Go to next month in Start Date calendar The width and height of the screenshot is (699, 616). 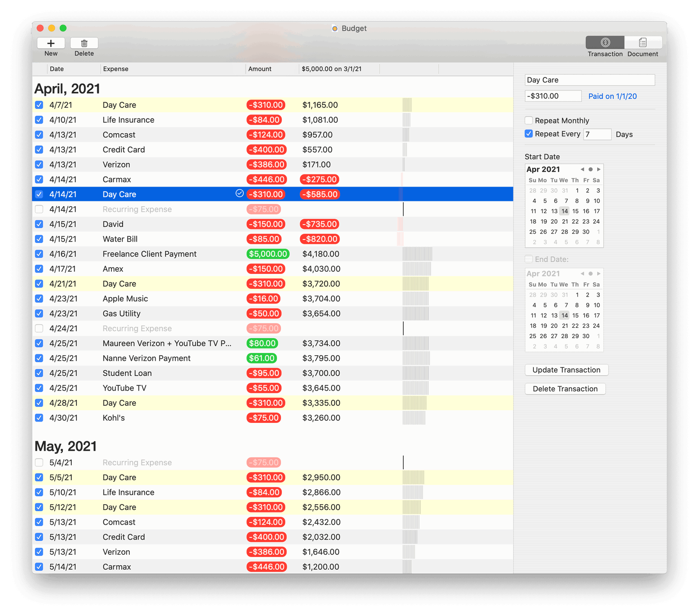click(x=599, y=170)
